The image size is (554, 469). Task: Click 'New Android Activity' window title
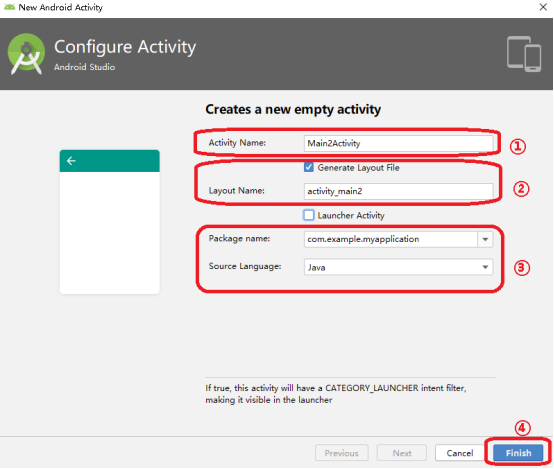click(x=60, y=7)
